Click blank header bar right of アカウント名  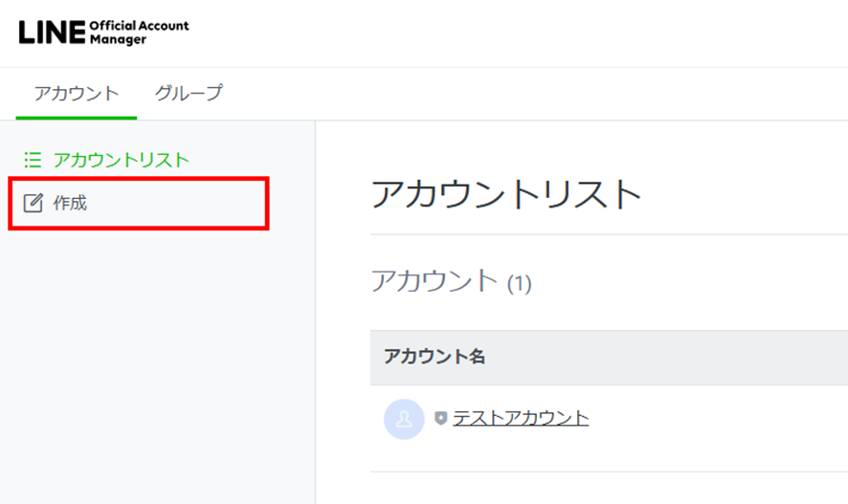(x=670, y=357)
